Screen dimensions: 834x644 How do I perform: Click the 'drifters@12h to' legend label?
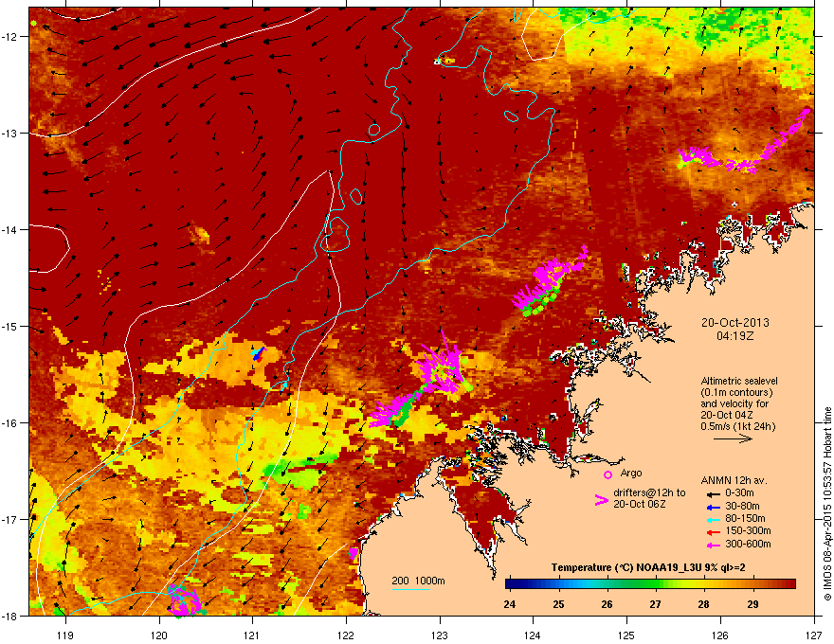click(x=649, y=493)
